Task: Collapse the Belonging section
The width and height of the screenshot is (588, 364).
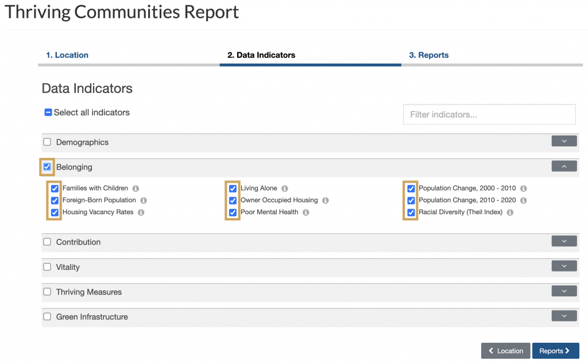Action: (x=564, y=166)
